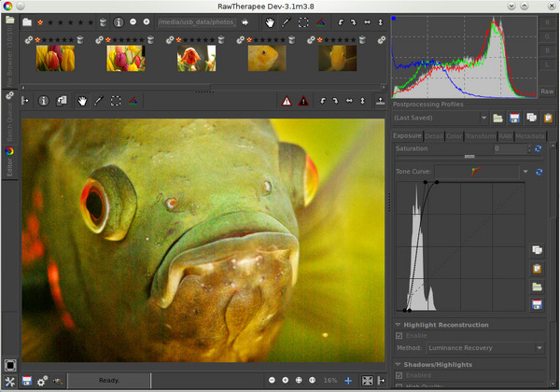Collapse the Highlight Reconstruction section
This screenshot has width=560, height=392.
pos(399,325)
